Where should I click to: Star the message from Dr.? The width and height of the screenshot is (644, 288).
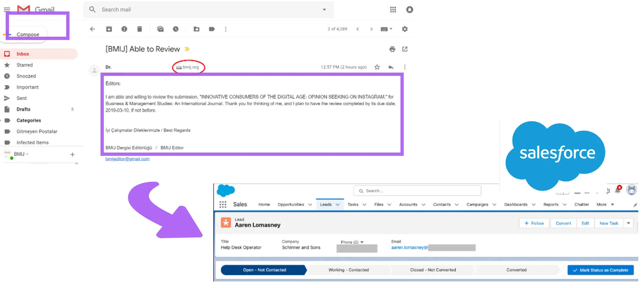click(377, 67)
